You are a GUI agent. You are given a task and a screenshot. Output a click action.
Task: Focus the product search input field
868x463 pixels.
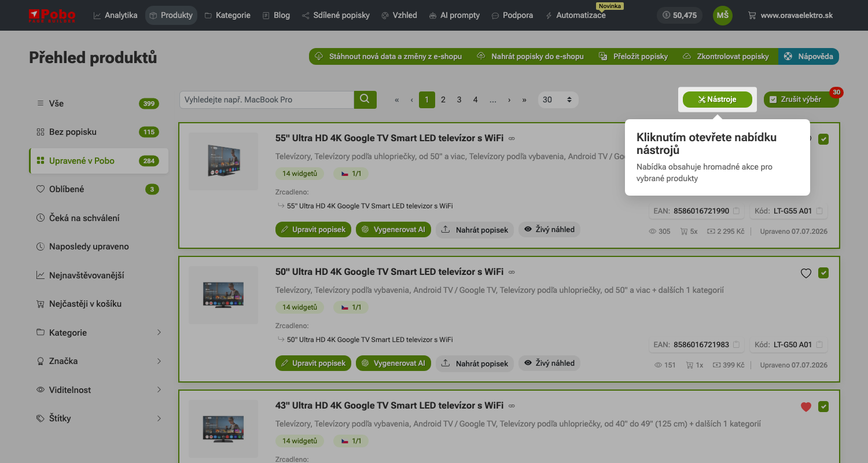[x=267, y=100]
